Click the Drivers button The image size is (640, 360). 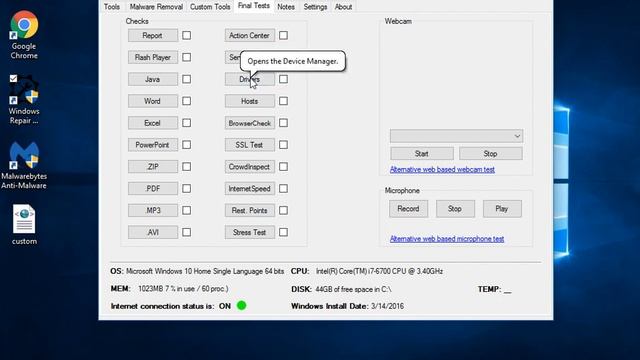249,79
